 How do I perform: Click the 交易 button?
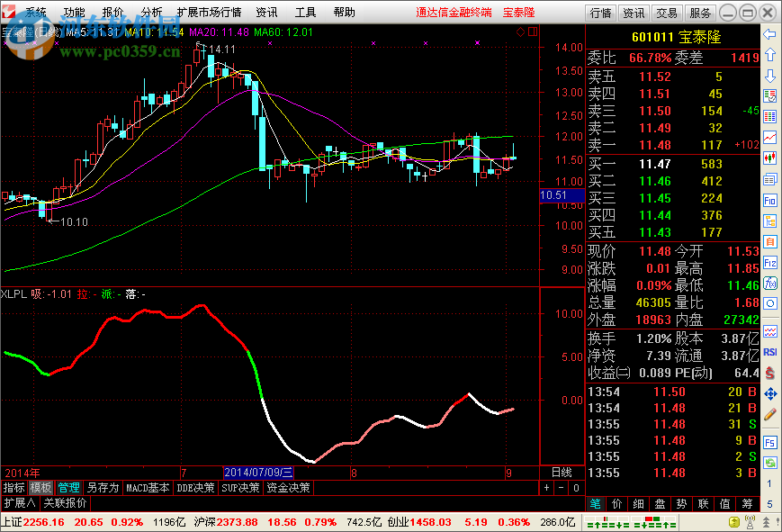tap(666, 13)
